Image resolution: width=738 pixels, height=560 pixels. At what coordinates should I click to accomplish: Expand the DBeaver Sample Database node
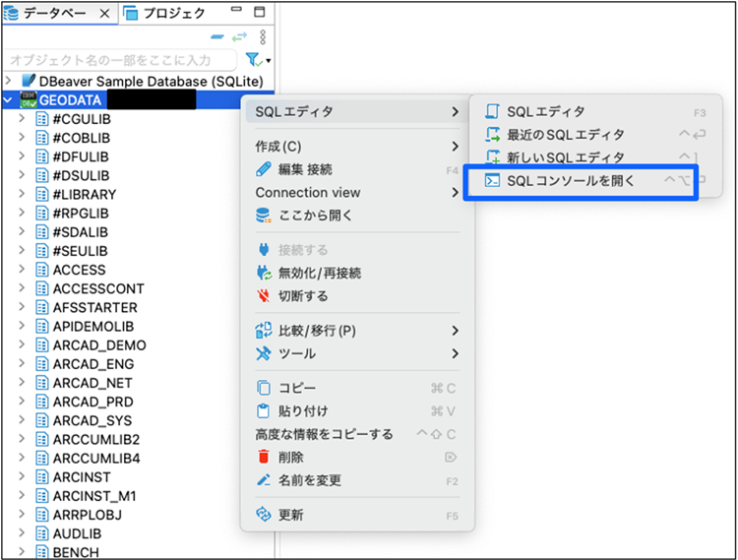[9, 81]
